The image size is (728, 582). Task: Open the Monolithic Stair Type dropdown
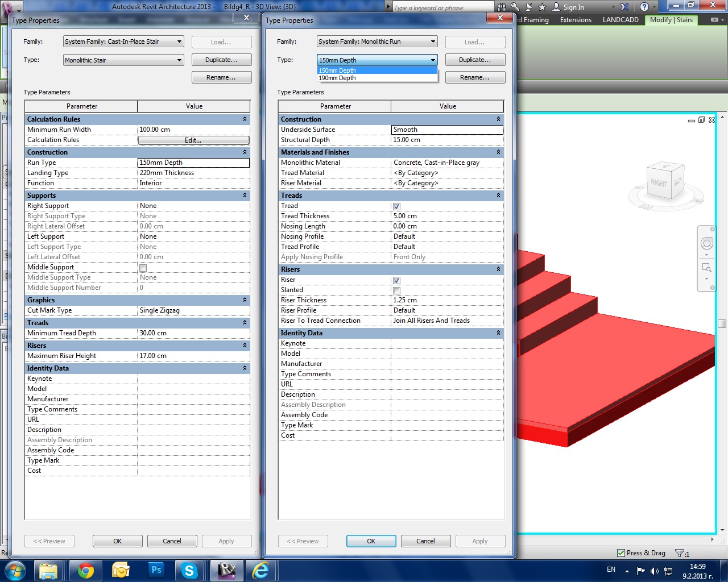pyautogui.click(x=123, y=60)
